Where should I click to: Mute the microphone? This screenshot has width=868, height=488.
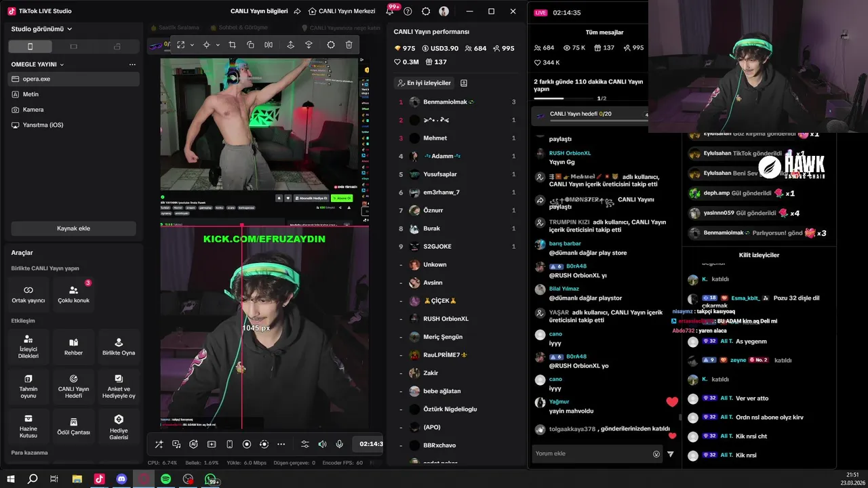click(340, 444)
